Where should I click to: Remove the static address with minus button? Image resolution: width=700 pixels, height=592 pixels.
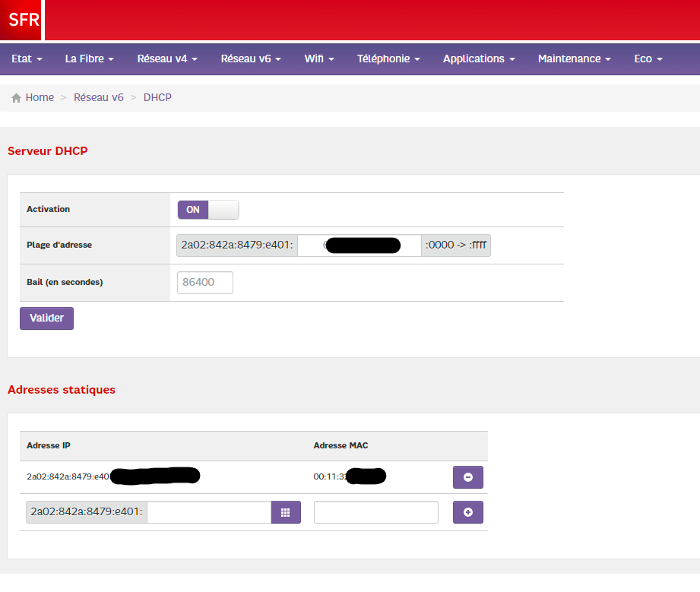tap(467, 477)
